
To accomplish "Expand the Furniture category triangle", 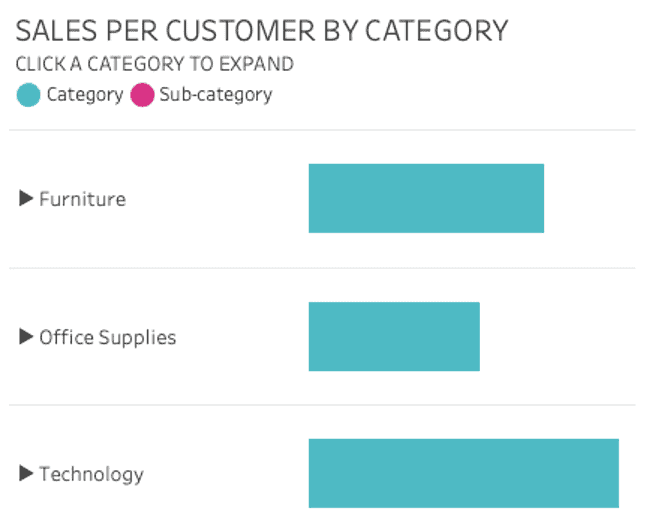I will 27,198.
